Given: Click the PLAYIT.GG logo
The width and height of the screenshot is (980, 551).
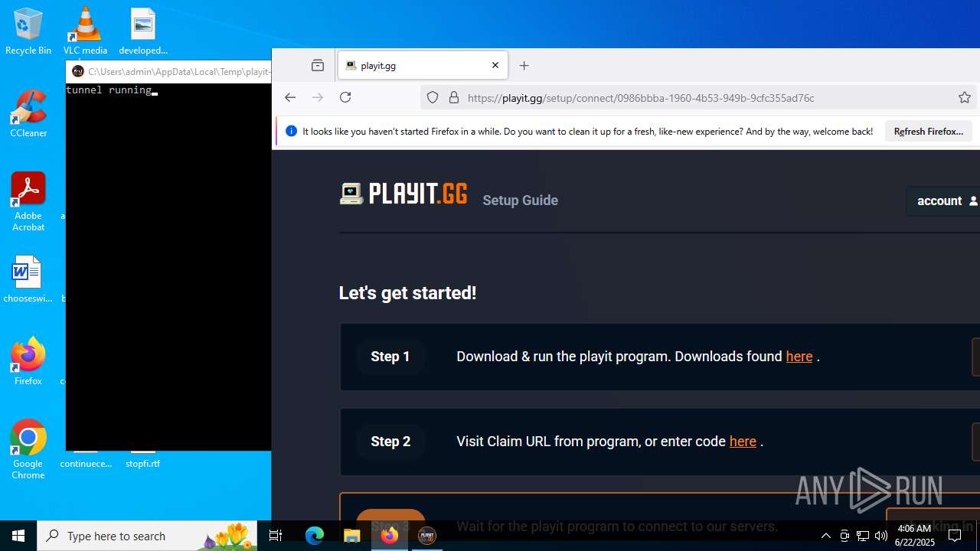Looking at the screenshot, I should tap(403, 194).
